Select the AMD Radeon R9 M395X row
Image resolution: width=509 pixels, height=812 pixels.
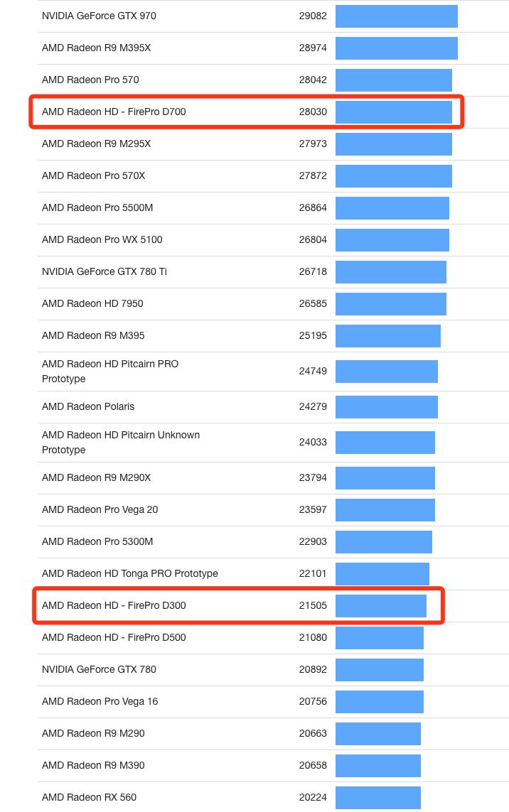click(x=96, y=48)
